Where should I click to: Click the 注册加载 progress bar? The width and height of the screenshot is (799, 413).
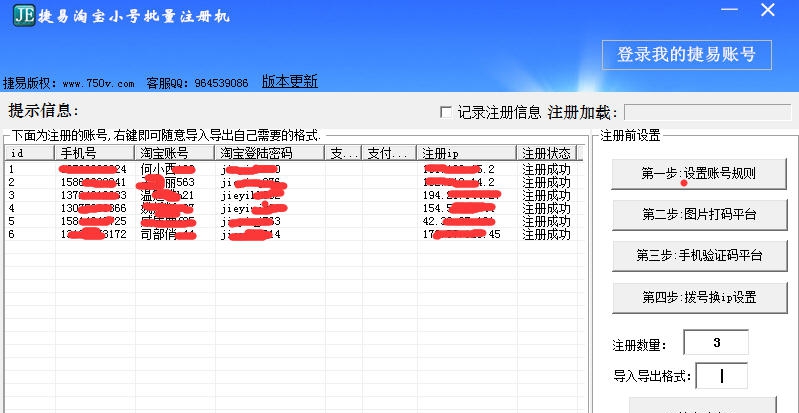point(707,112)
